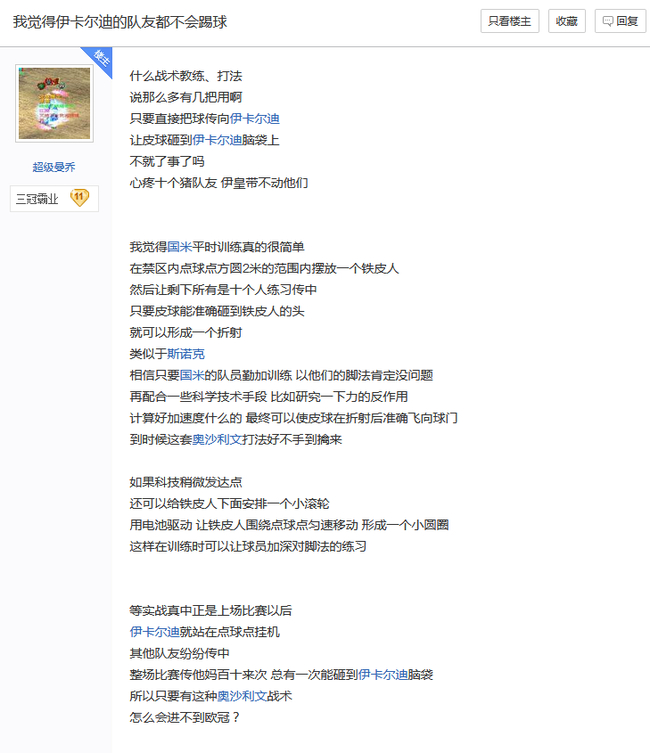650x753 pixels.
Task: Open 伊卡尔迪 link in 让皮球砸到 line
Action: (x=217, y=140)
